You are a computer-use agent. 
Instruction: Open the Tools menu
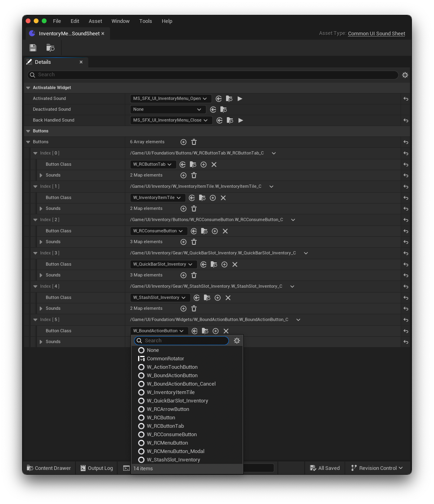(145, 21)
